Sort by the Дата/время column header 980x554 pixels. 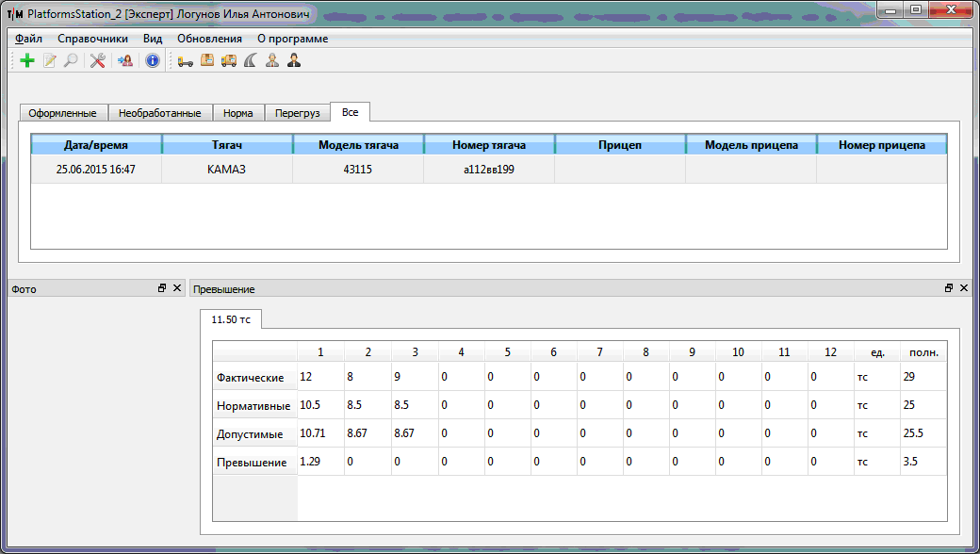(x=96, y=145)
